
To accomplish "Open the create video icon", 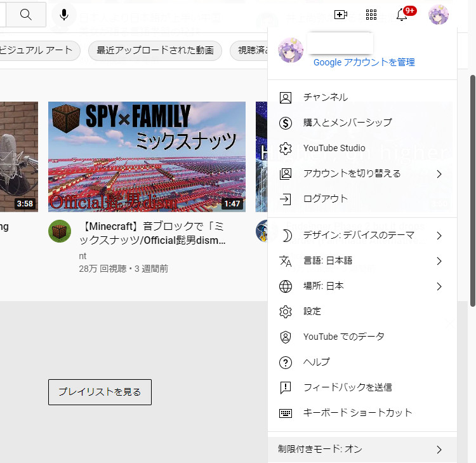I will (341, 14).
